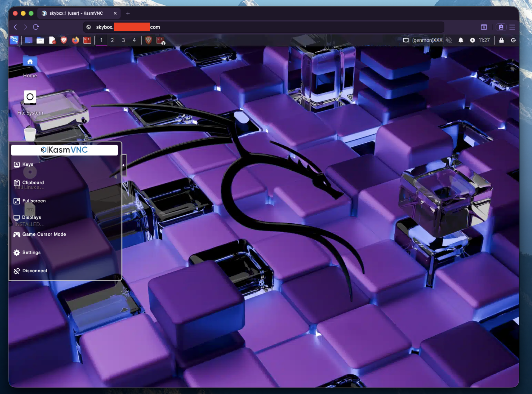The width and height of the screenshot is (532, 394).
Task: Go forward in the browser
Action: click(26, 27)
